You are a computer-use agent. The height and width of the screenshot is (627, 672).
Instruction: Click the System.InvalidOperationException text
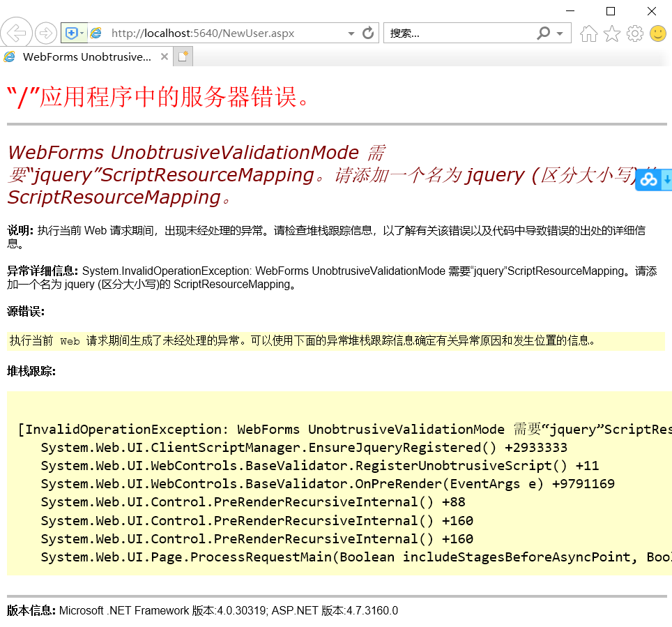tap(167, 271)
